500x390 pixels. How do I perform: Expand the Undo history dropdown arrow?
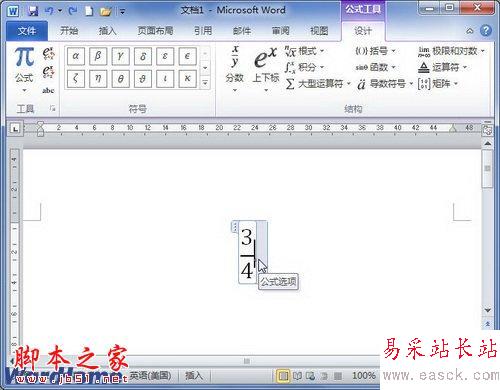click(x=60, y=11)
